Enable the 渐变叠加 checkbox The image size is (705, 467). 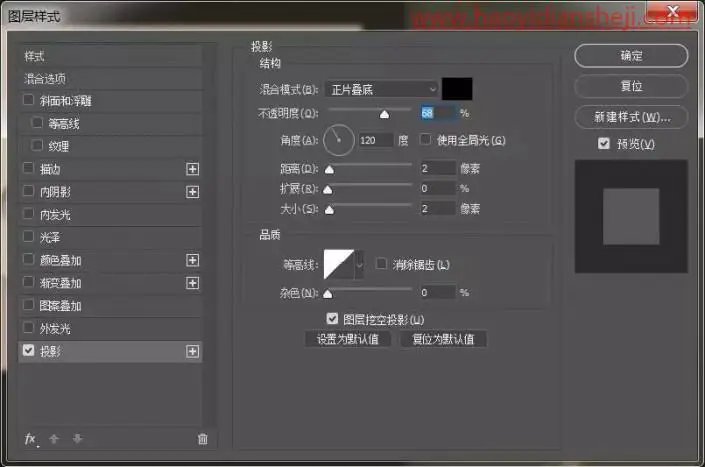[28, 282]
